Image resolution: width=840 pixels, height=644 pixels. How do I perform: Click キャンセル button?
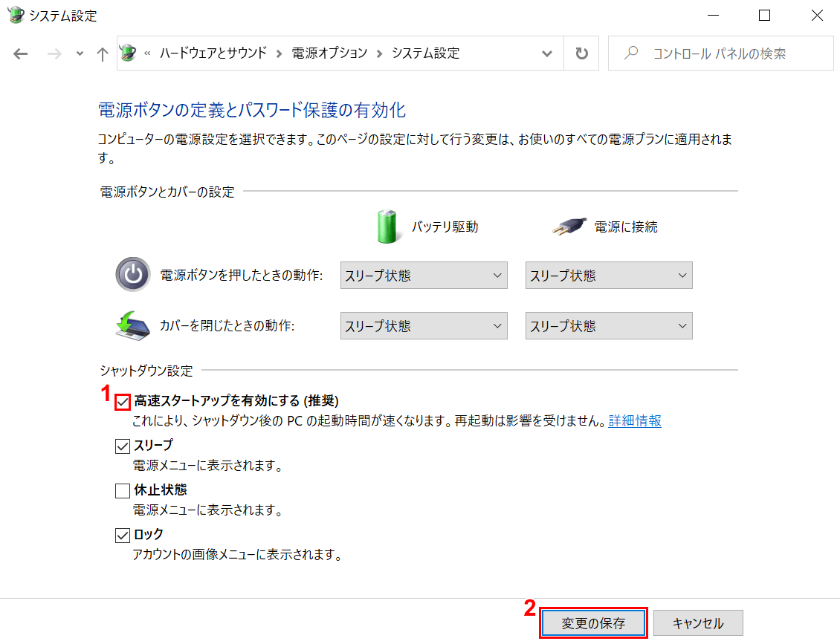coord(698,623)
